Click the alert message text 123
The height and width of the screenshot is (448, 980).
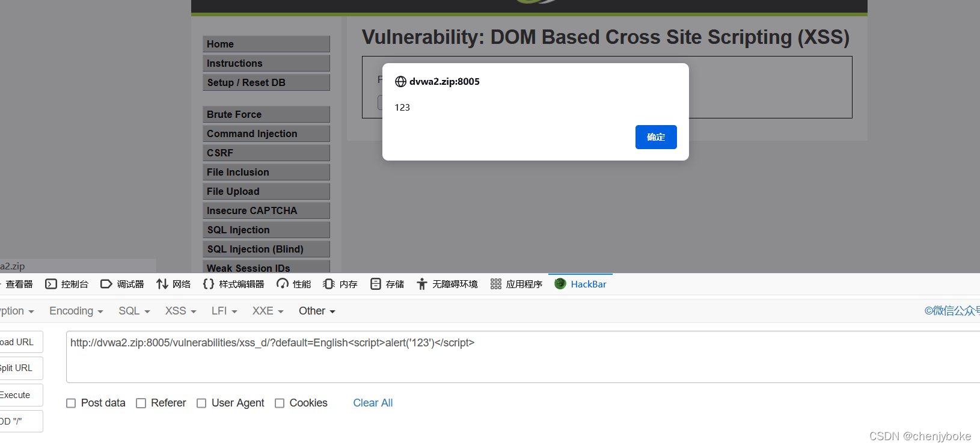click(402, 108)
